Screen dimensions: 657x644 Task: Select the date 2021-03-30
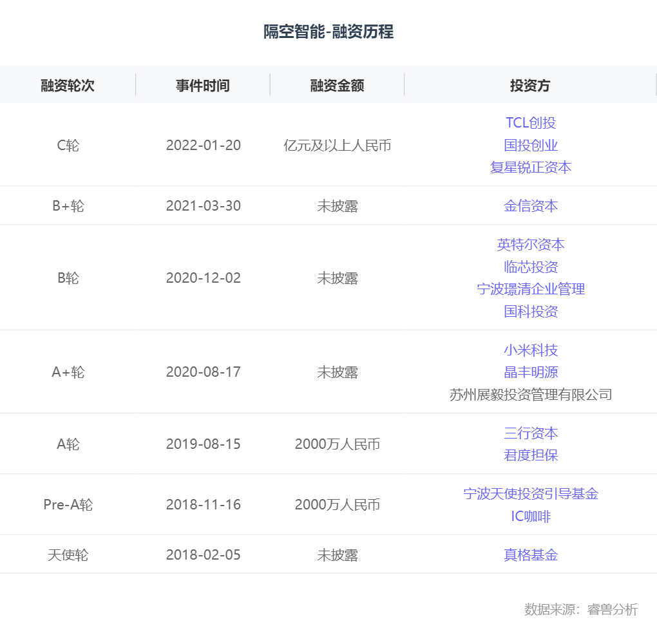203,205
